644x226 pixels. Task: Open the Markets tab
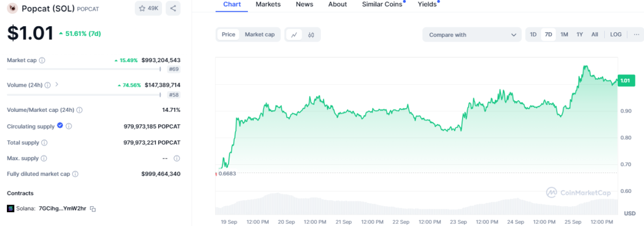[x=268, y=4]
